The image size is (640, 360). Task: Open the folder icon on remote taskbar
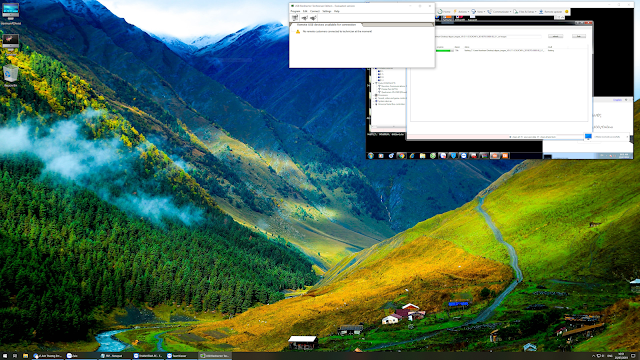click(422, 156)
